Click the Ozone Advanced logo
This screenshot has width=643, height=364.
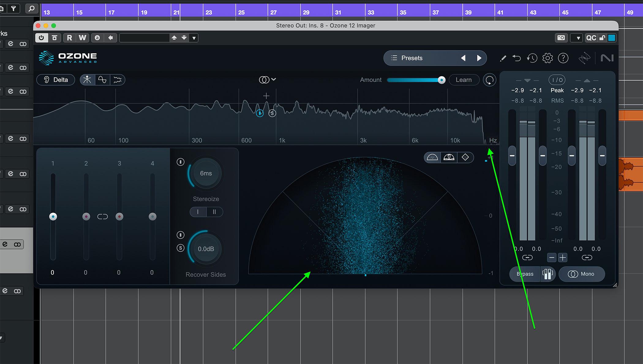coord(68,58)
